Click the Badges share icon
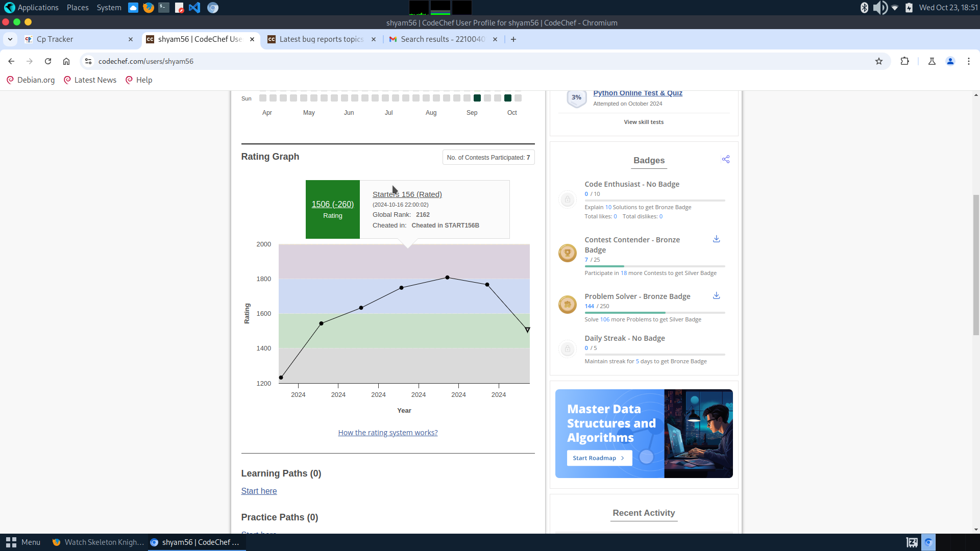Image resolution: width=980 pixels, height=551 pixels. 725,159
